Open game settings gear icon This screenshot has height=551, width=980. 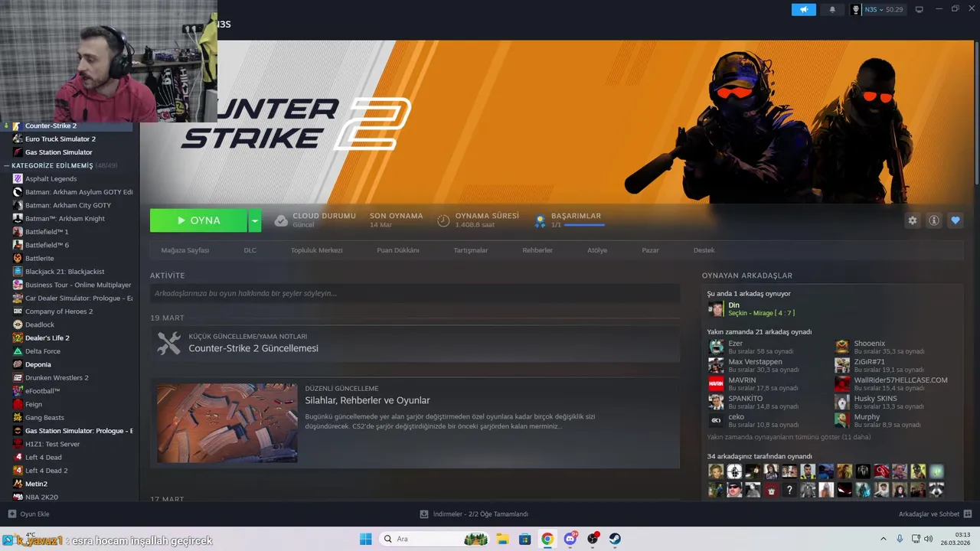(913, 220)
